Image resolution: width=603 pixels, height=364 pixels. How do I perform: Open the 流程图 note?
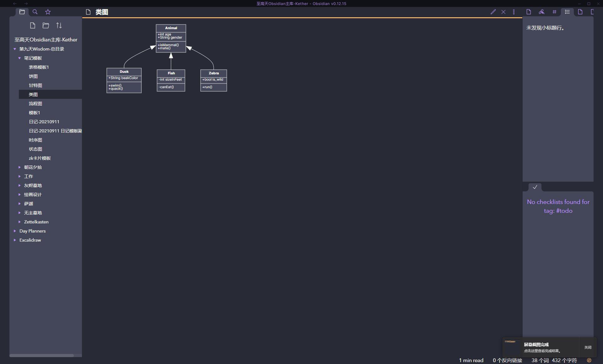35,104
